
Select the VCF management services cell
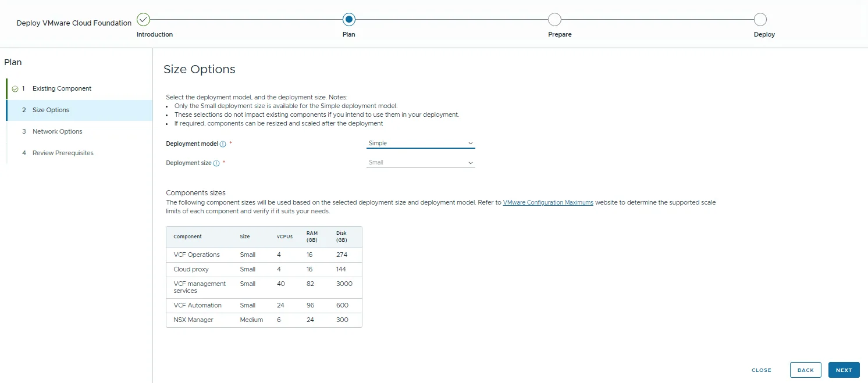tap(200, 287)
